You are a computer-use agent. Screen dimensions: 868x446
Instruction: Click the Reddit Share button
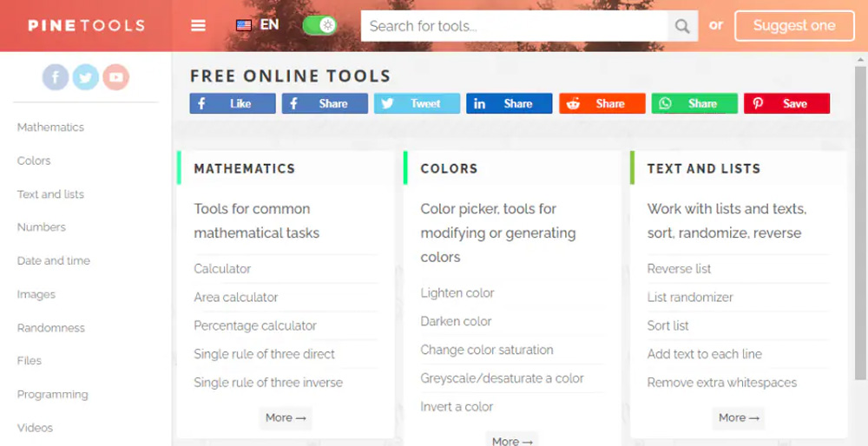click(x=602, y=103)
